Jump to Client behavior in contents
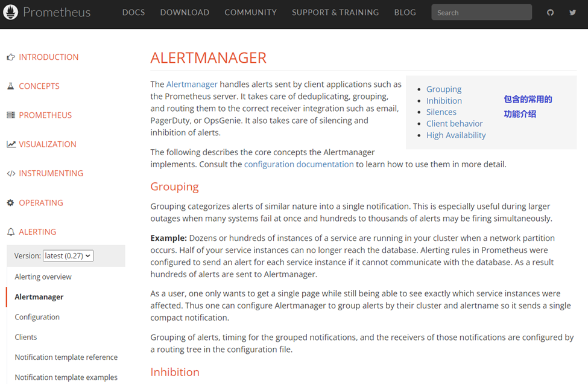This screenshot has height=384, width=588. click(455, 124)
